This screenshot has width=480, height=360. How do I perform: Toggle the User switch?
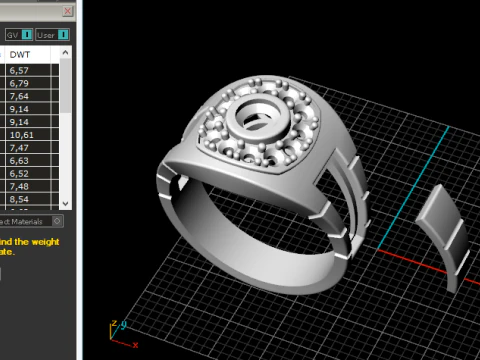pyautogui.click(x=52, y=35)
